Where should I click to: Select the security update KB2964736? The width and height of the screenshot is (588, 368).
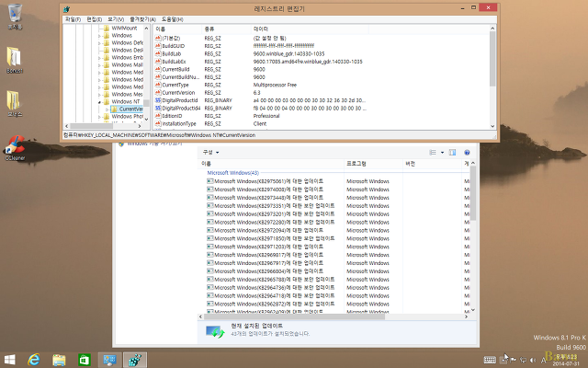pyautogui.click(x=271, y=288)
